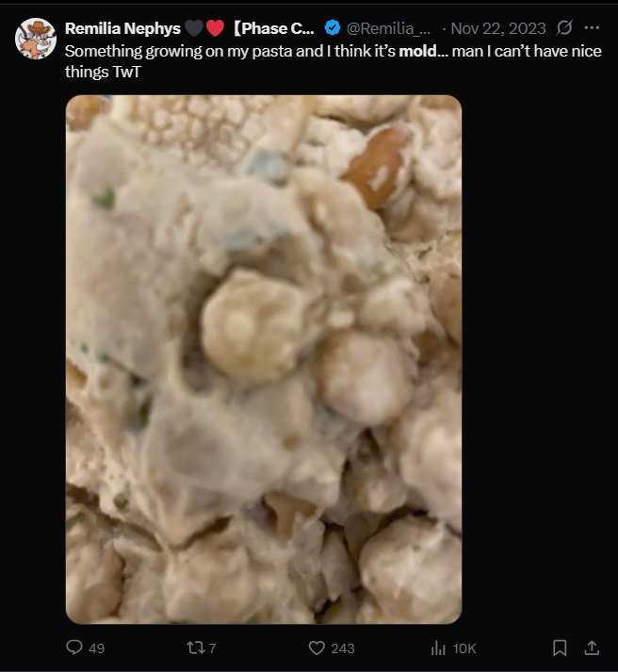Open the three-dot more options menu
Screen dimensions: 618x672
pos(592,28)
